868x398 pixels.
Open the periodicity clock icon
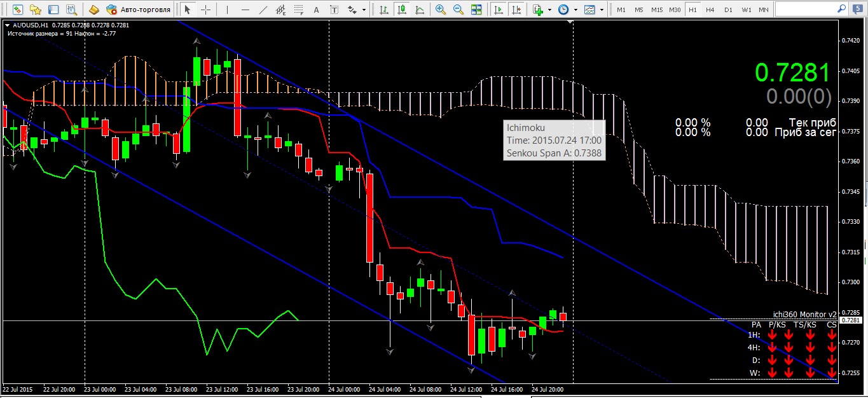563,10
